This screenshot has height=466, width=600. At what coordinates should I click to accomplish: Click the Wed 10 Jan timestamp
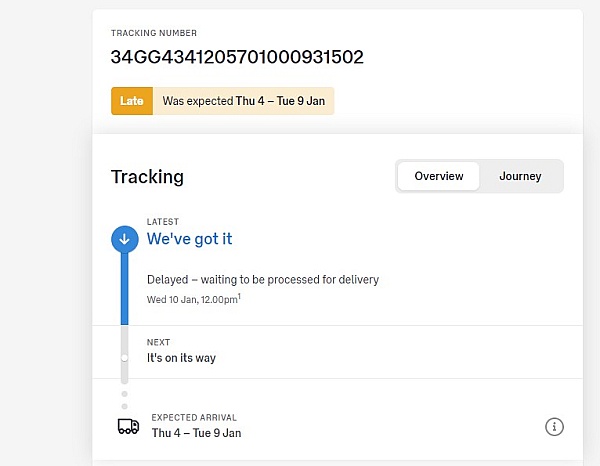coord(190,298)
